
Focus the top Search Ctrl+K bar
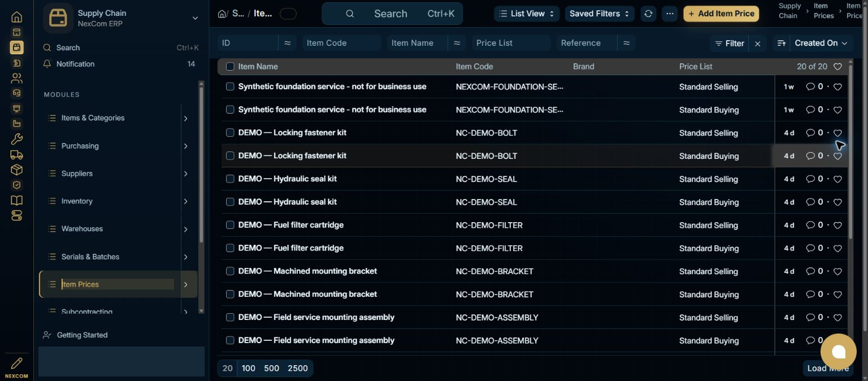[x=392, y=14]
